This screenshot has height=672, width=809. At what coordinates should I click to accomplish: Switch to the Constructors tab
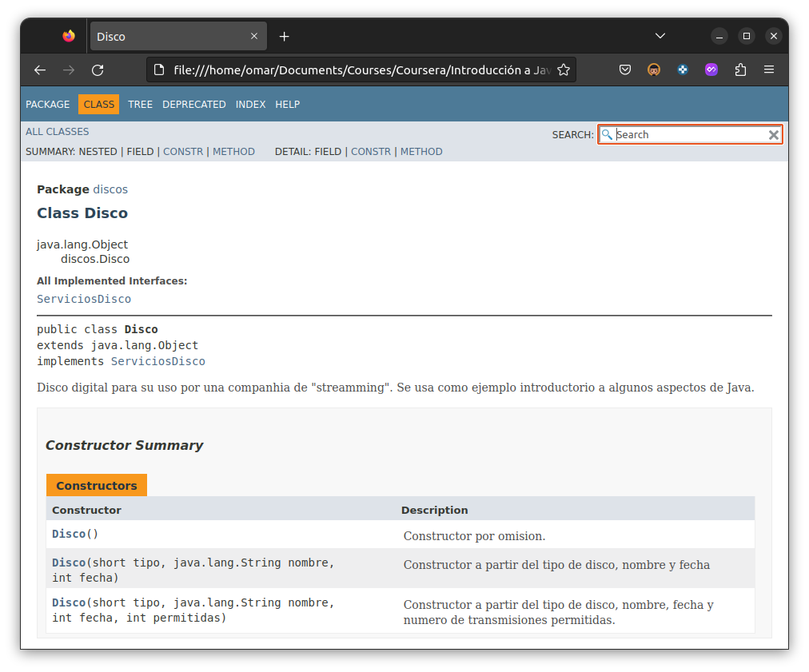coord(96,485)
